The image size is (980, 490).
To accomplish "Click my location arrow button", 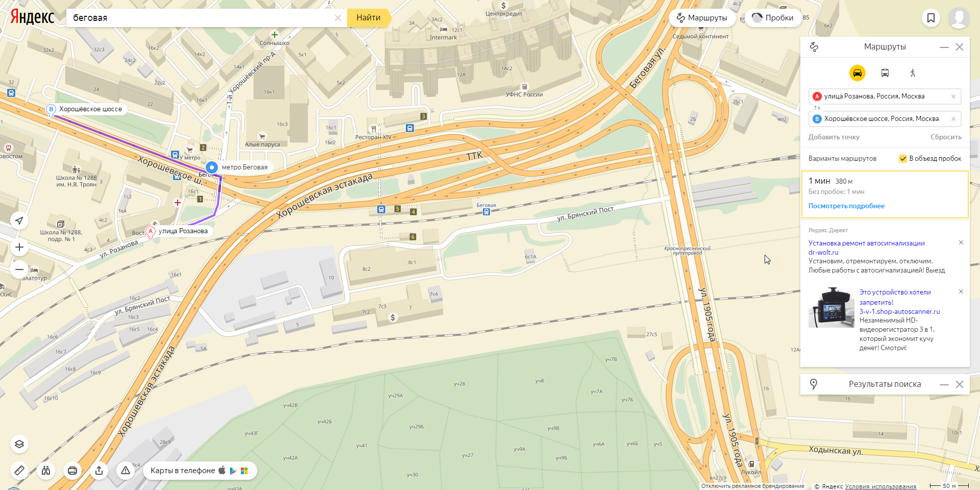I will click(19, 220).
